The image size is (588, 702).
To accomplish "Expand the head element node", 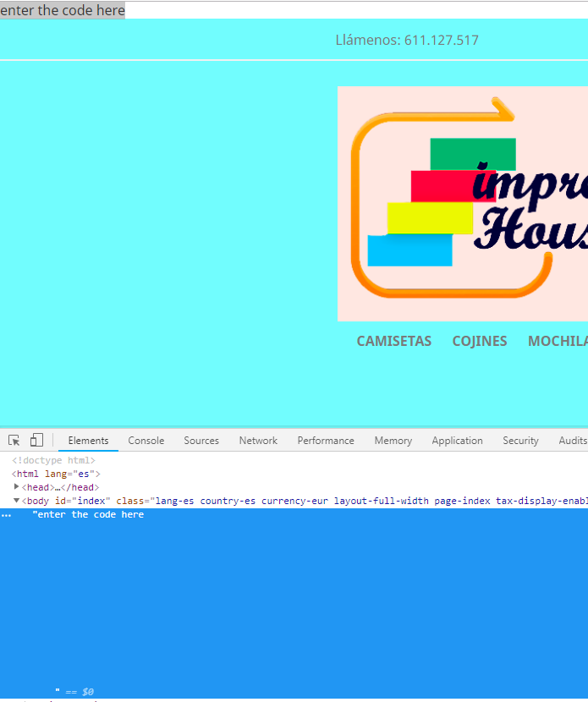I will [x=17, y=486].
